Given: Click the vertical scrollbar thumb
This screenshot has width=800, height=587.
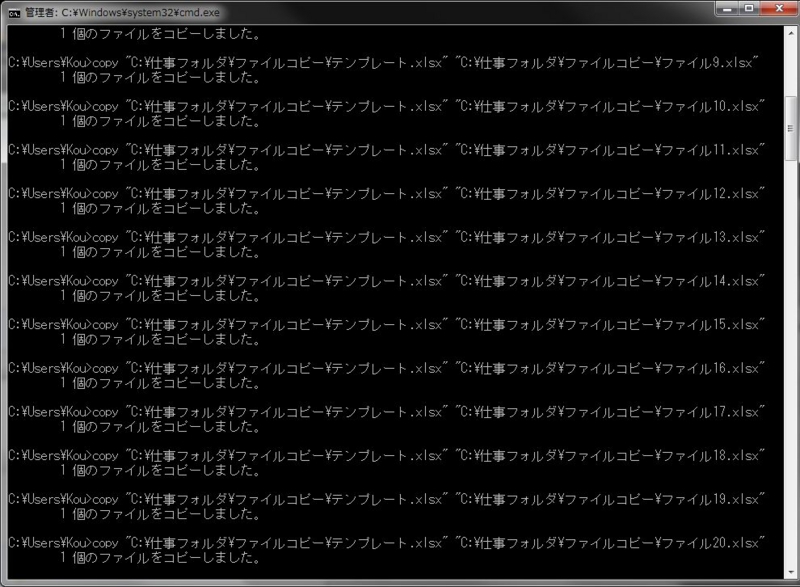Looking at the screenshot, I should click(x=791, y=128).
